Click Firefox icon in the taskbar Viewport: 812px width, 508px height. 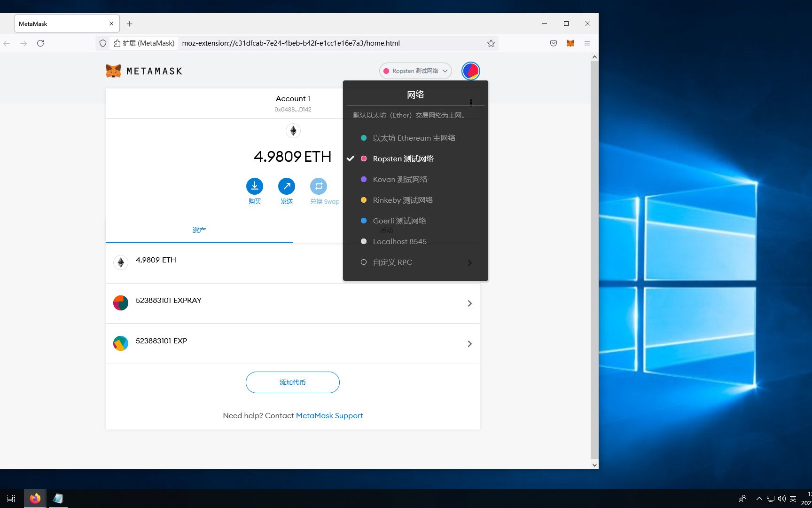click(35, 499)
